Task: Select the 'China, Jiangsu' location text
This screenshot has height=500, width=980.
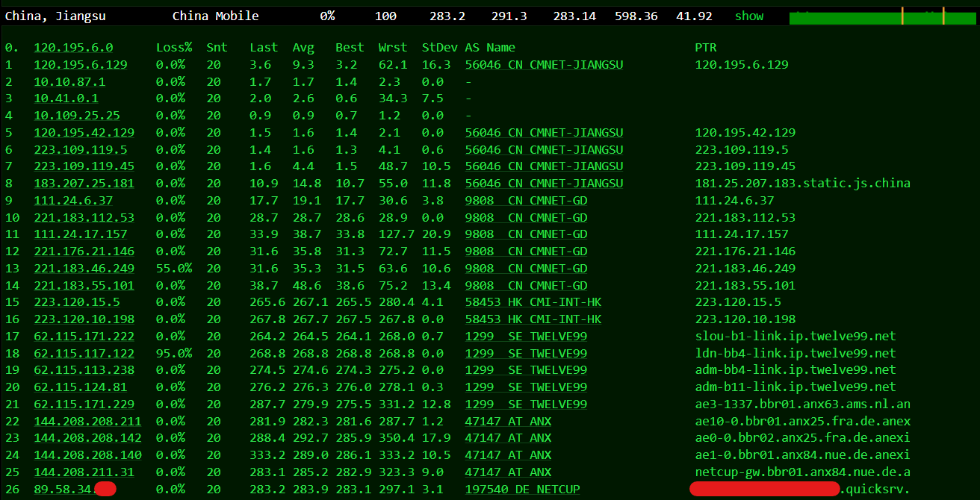Action: [x=55, y=16]
